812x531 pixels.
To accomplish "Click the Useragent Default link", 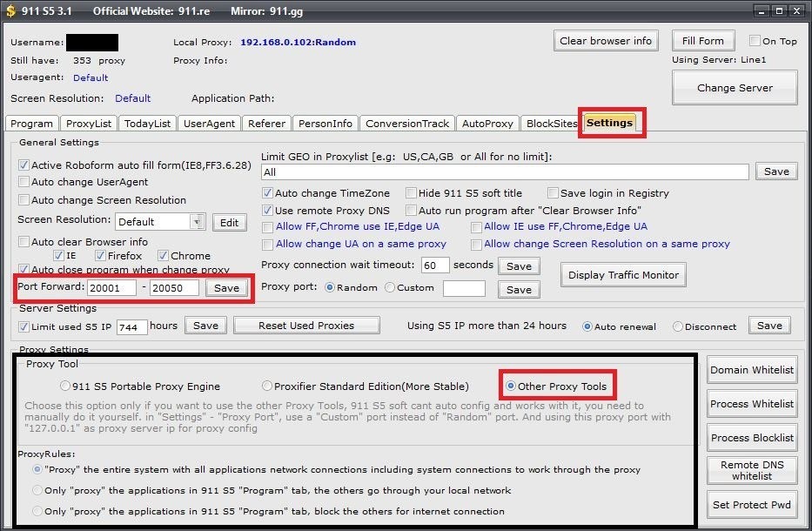I will [91, 77].
